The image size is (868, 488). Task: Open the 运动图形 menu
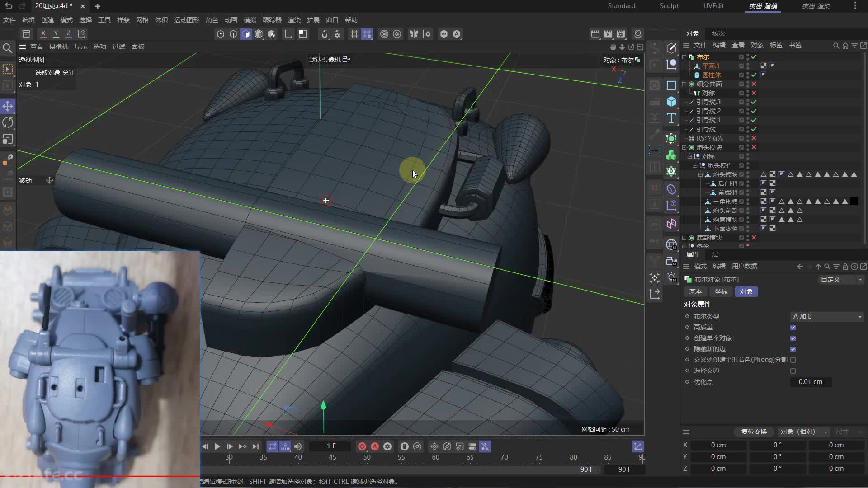pyautogui.click(x=187, y=20)
